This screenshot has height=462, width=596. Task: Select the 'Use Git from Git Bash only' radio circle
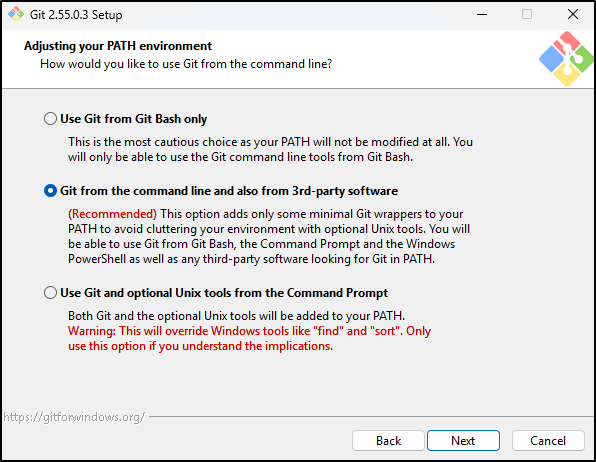(x=50, y=119)
